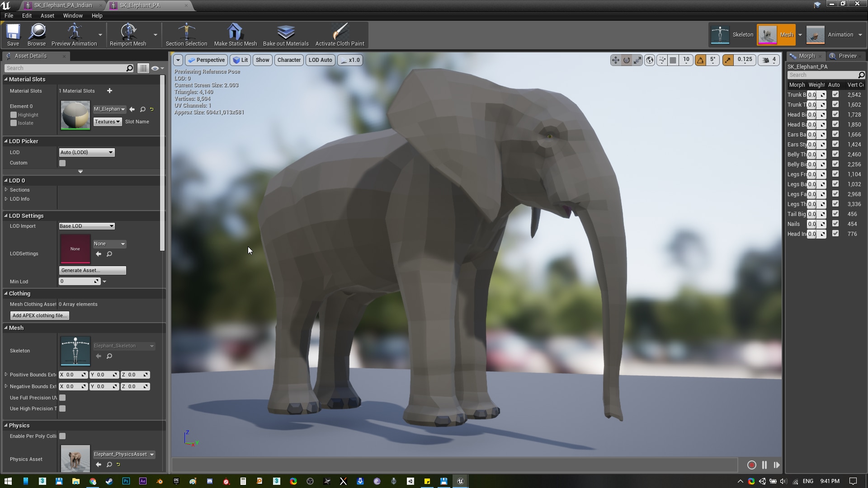Open Physics Asset dropdown
This screenshot has height=488, width=868.
(x=124, y=454)
